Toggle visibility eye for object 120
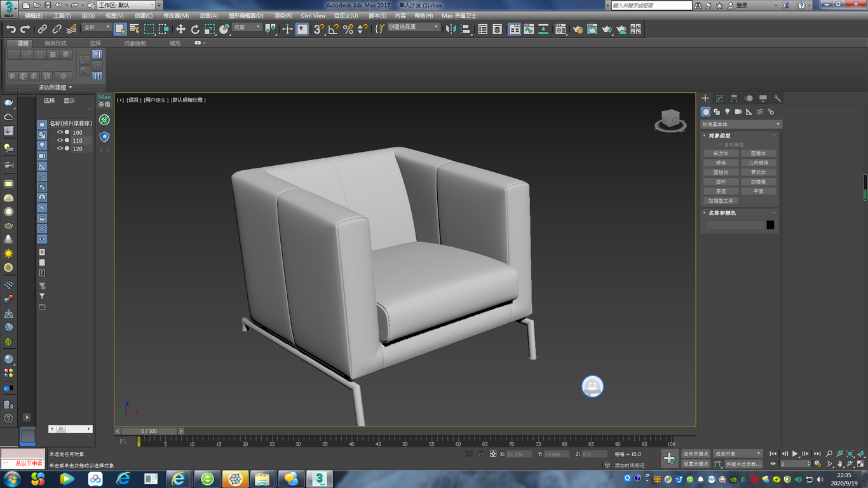The image size is (868, 488). 60,149
